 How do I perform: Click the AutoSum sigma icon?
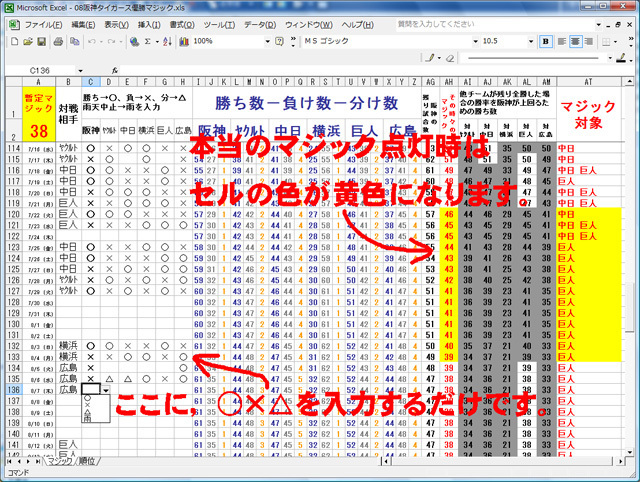(x=148, y=41)
